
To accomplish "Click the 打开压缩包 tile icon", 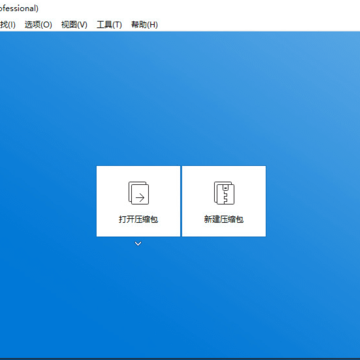I will [138, 193].
